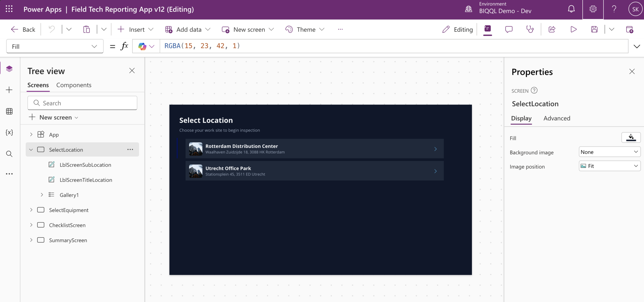
Task: Open New screen in the command bar
Action: (x=248, y=29)
